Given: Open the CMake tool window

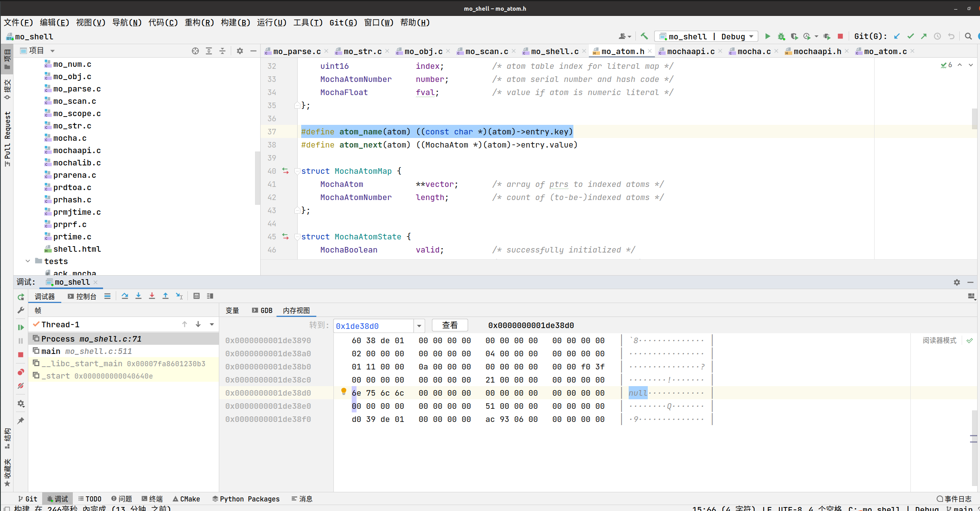Looking at the screenshot, I should click(186, 499).
